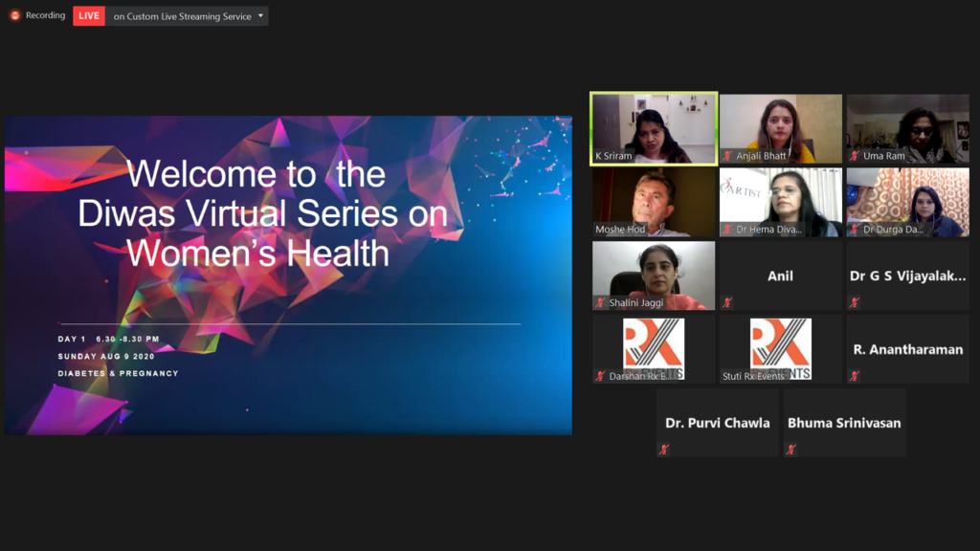The height and width of the screenshot is (551, 980).
Task: Click muted mic icon on Dr G S Vijayalakshmi
Action: pos(855,303)
